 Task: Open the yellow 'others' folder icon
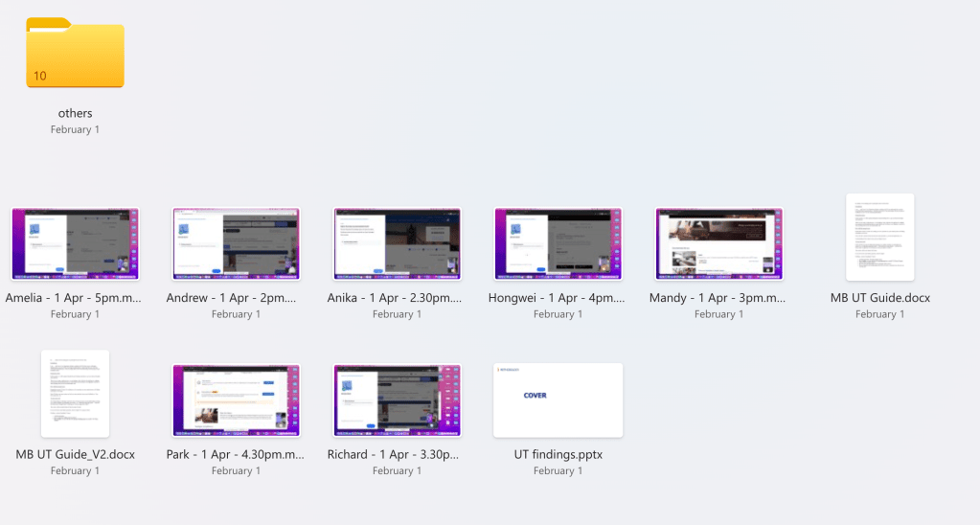(75, 54)
